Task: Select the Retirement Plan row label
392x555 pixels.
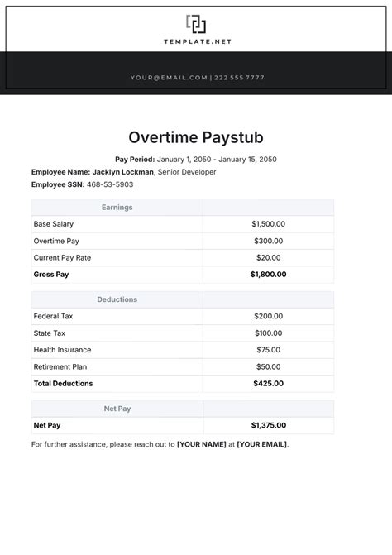Action: (x=60, y=366)
